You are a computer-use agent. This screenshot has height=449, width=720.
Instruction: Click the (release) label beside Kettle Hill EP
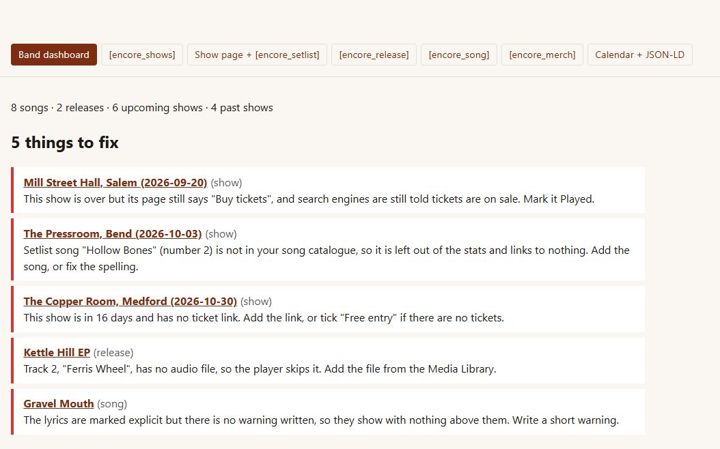(x=113, y=353)
